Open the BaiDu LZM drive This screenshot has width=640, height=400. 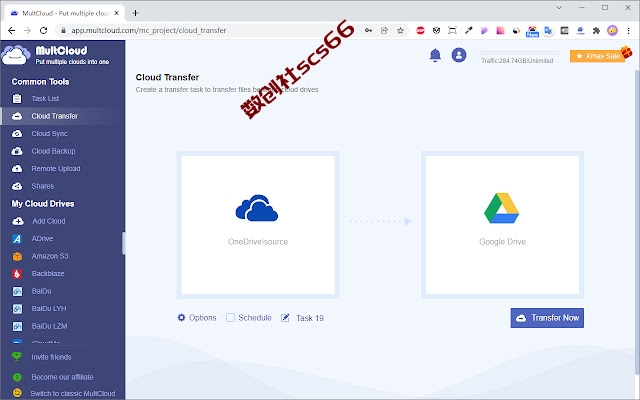[x=49, y=326]
